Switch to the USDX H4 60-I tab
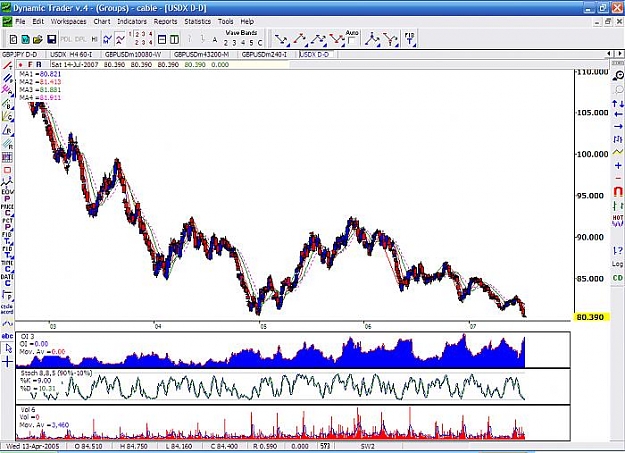Image resolution: width=625 pixels, height=453 pixels. click(x=71, y=54)
